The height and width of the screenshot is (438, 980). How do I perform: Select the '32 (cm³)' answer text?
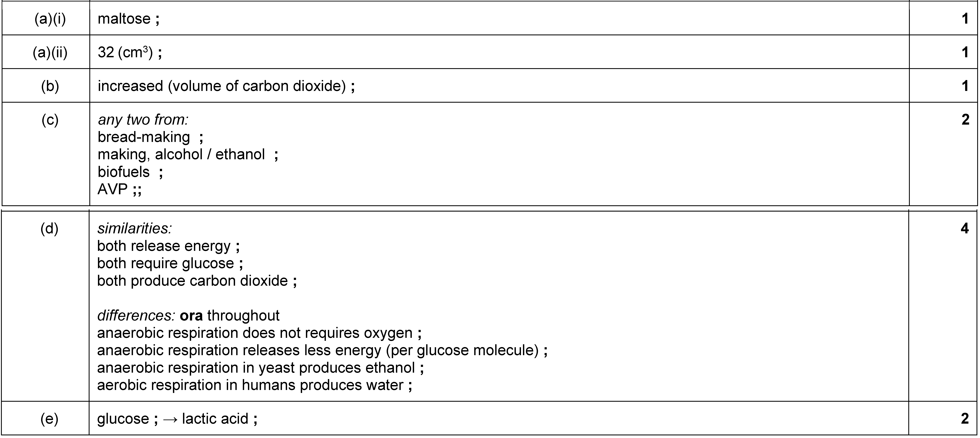click(x=125, y=52)
